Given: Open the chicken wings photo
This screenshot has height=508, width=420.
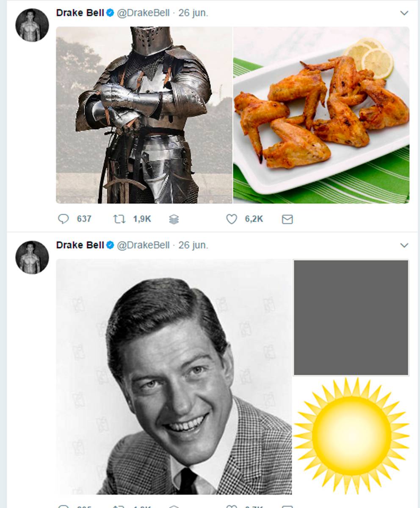Looking at the screenshot, I should point(321,115).
